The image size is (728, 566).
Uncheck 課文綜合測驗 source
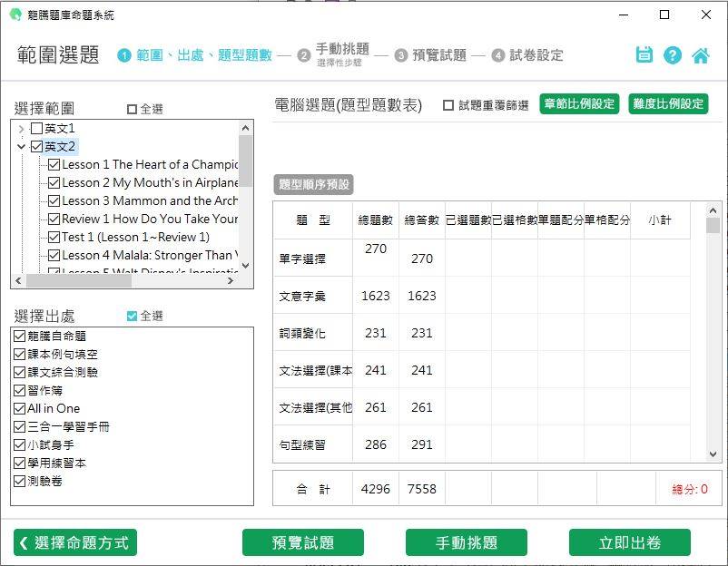19,373
